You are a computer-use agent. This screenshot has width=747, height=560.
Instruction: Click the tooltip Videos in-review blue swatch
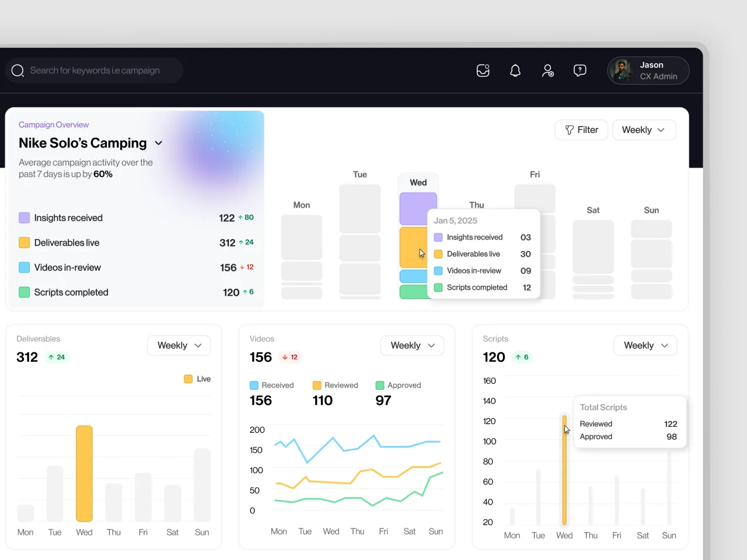[438, 271]
